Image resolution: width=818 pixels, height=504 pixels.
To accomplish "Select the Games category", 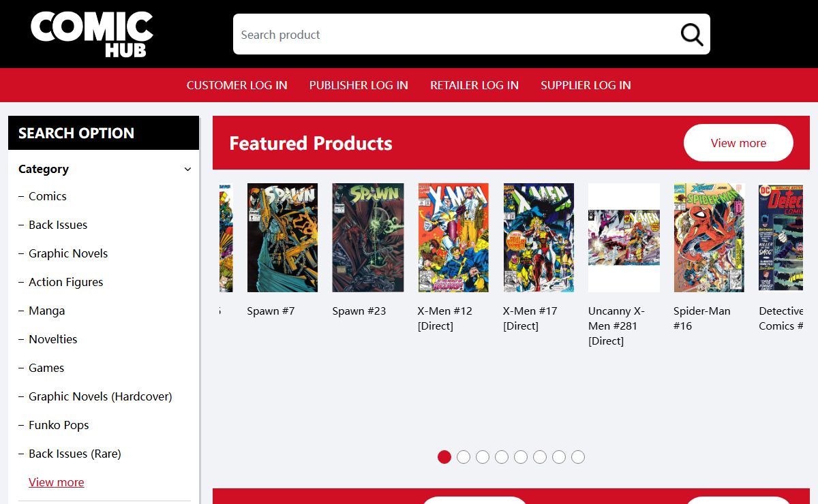I will (46, 368).
